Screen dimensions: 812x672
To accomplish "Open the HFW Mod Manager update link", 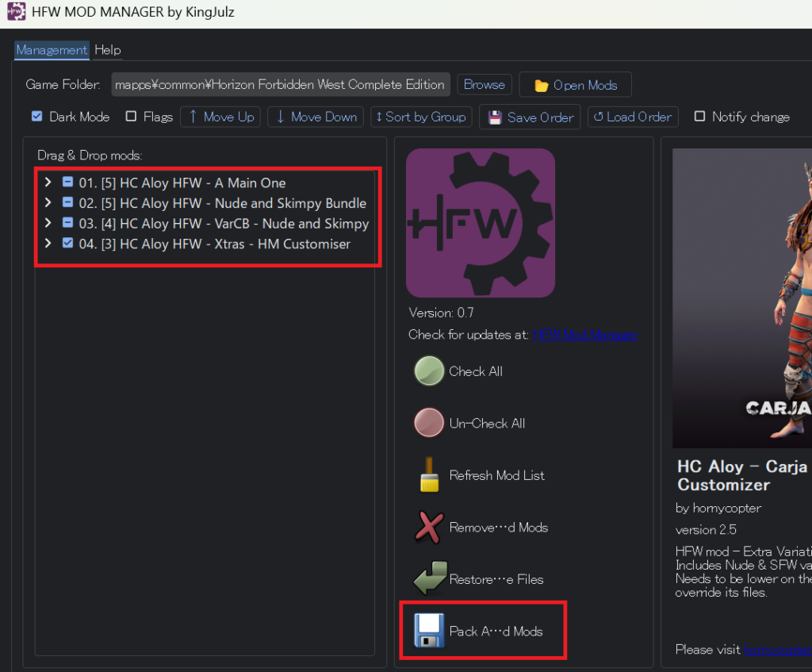I will 585,335.
